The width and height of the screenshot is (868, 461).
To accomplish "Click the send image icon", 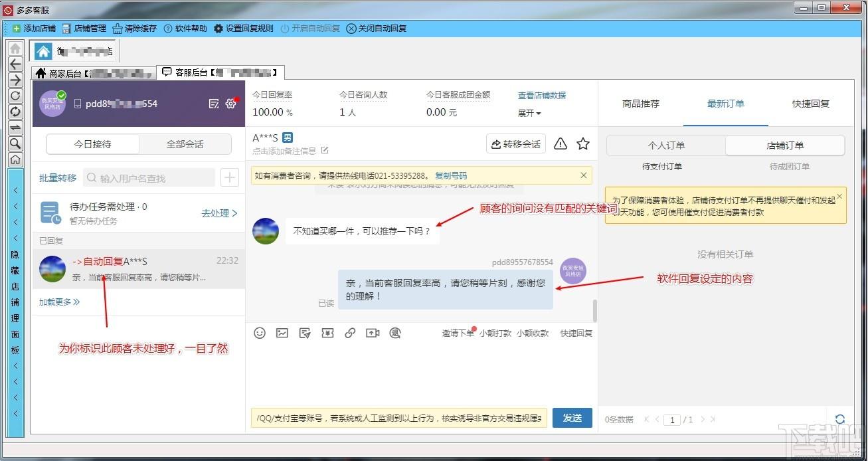I will pyautogui.click(x=282, y=333).
